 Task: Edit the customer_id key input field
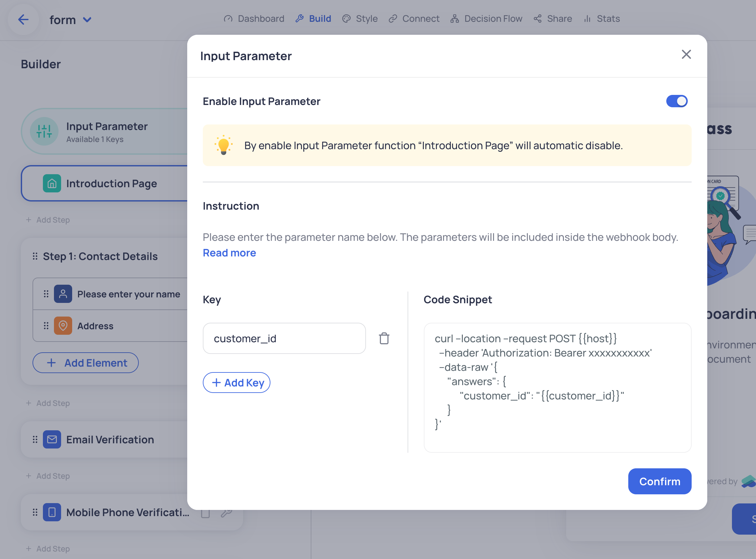click(284, 338)
